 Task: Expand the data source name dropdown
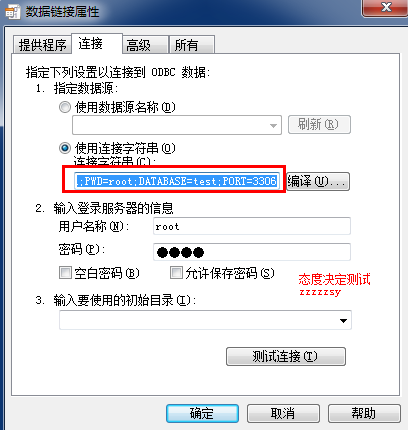click(x=273, y=125)
